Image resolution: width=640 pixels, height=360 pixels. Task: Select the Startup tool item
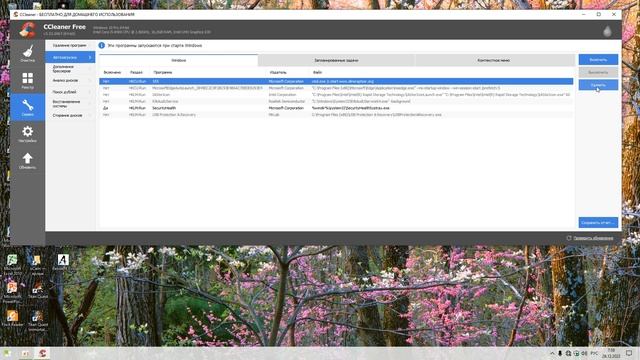[x=70, y=57]
